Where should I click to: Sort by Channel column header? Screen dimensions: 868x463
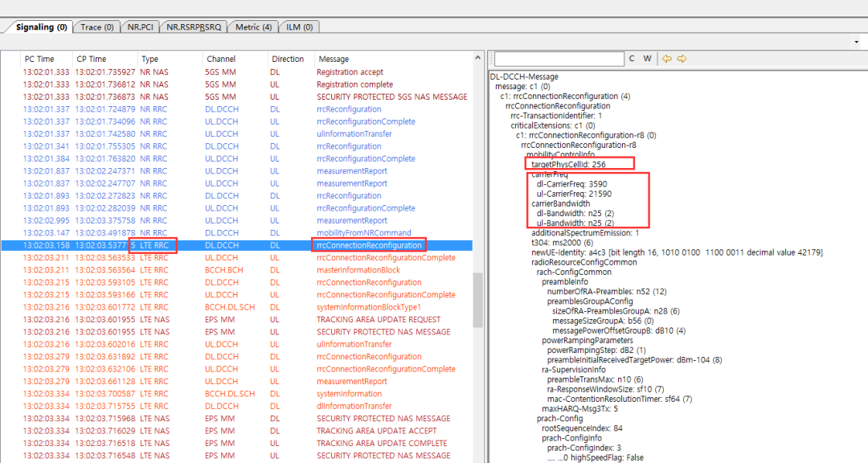click(x=235, y=59)
